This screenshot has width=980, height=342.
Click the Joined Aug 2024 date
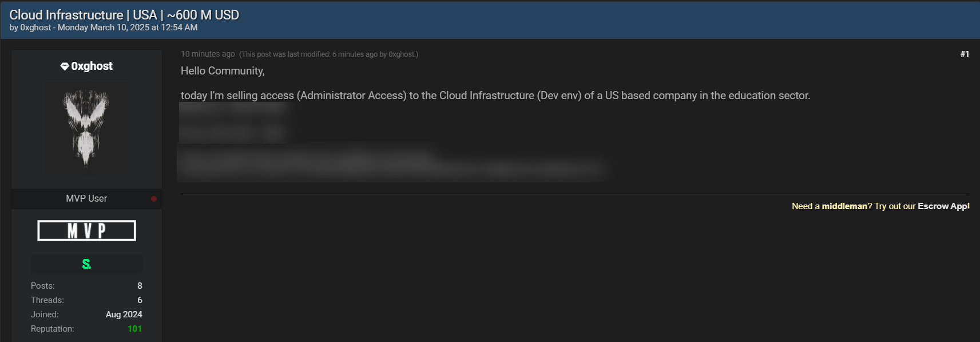tap(124, 315)
